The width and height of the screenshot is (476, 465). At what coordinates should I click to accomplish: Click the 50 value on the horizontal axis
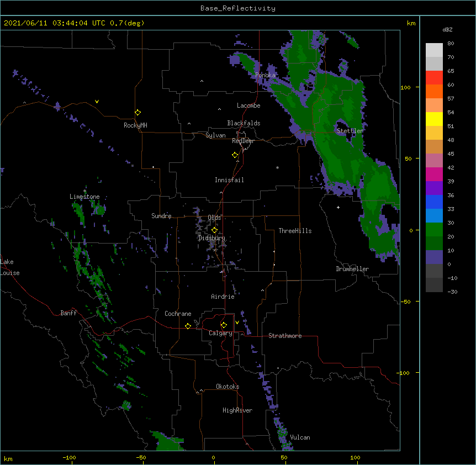coord(284,458)
